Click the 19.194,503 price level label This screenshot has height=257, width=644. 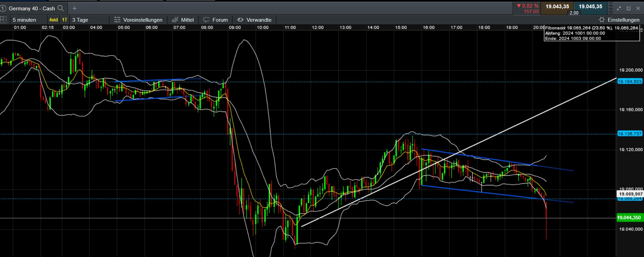(x=630, y=82)
